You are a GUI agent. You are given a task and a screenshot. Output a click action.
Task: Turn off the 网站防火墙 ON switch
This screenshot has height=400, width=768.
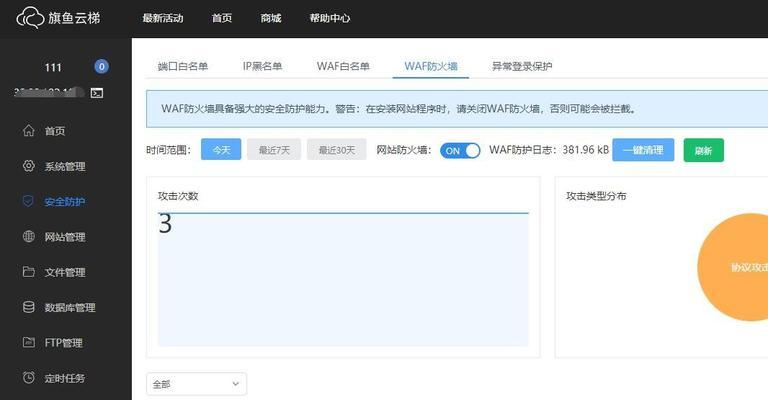coord(460,151)
